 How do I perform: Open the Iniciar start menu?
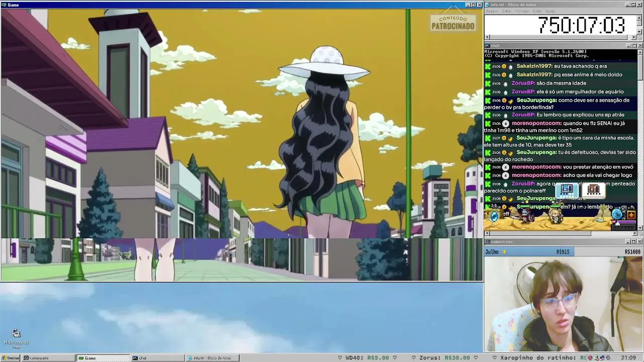point(10,358)
